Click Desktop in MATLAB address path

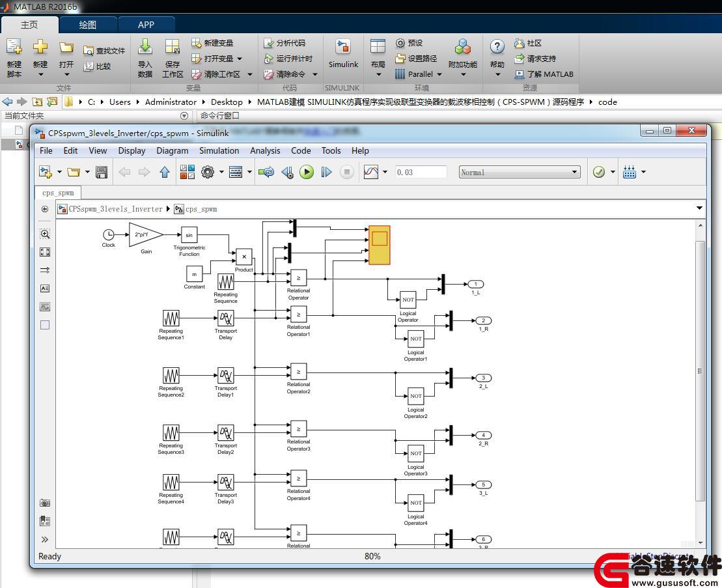pos(227,102)
